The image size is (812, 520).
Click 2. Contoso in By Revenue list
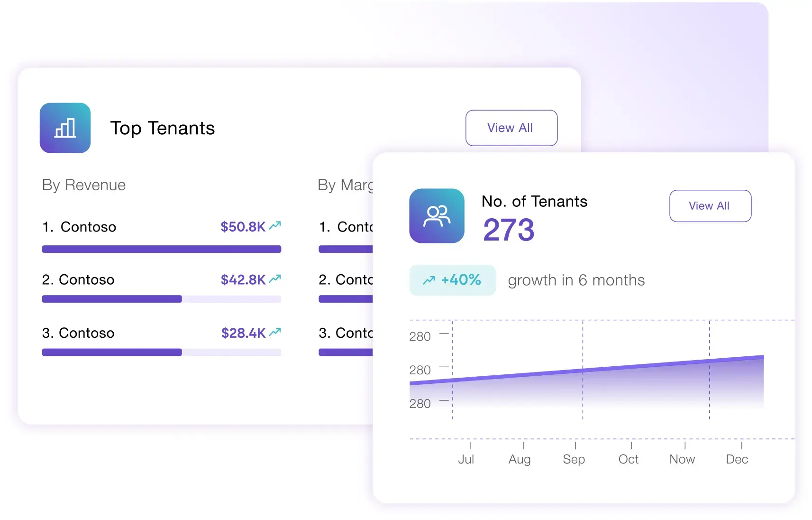click(78, 280)
